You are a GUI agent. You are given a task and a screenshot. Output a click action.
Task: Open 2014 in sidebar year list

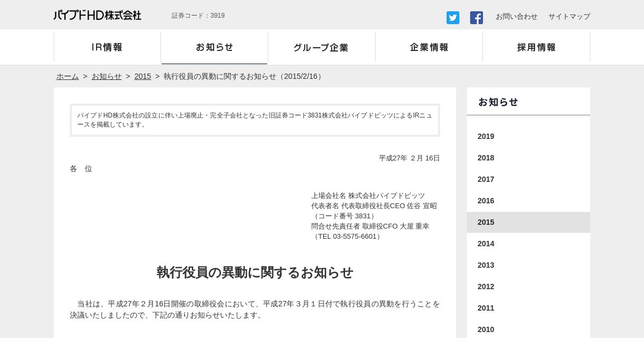pyautogui.click(x=529, y=244)
